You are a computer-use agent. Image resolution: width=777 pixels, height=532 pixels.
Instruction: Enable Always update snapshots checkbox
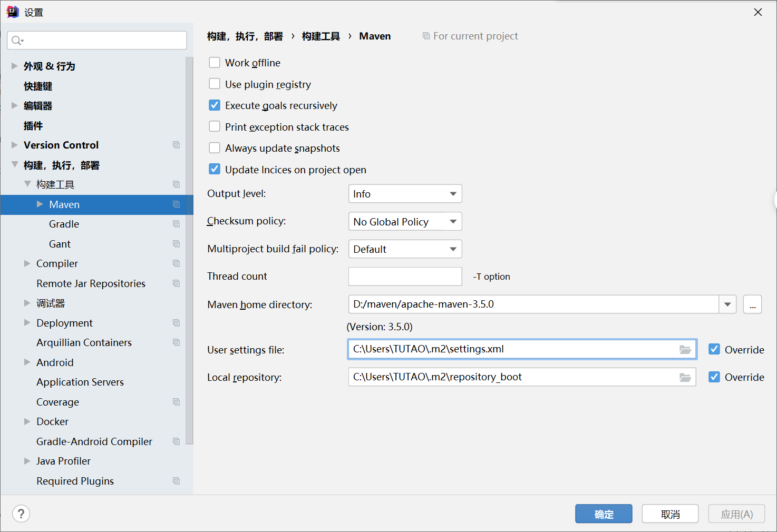click(x=215, y=148)
